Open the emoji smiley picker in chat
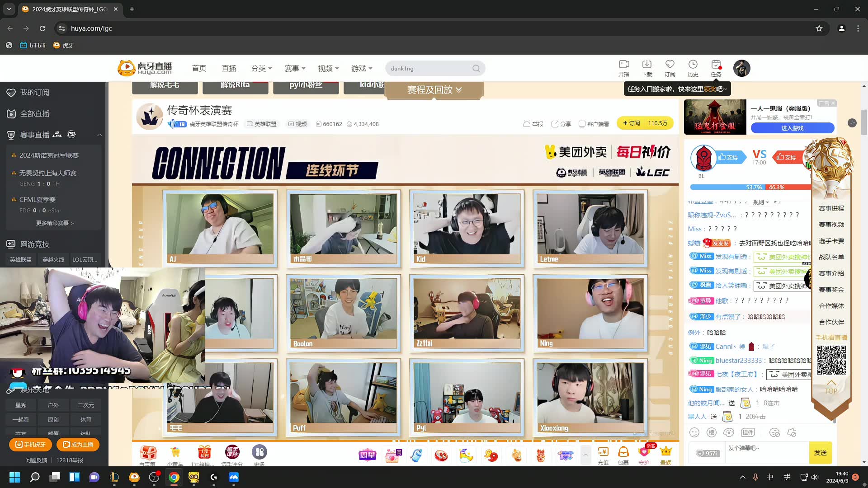The height and width of the screenshot is (488, 868). tap(694, 432)
